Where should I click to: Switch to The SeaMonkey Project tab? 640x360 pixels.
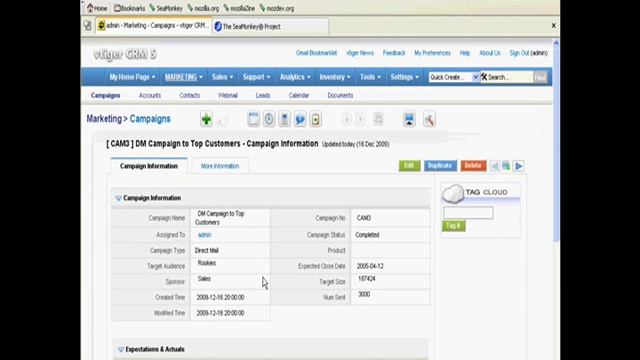click(x=270, y=27)
